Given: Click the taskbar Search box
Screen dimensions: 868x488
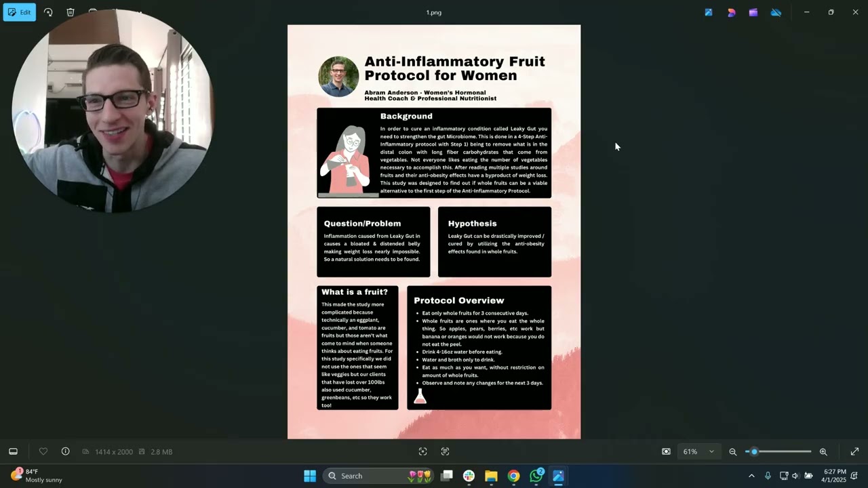Looking at the screenshot, I should (x=378, y=476).
